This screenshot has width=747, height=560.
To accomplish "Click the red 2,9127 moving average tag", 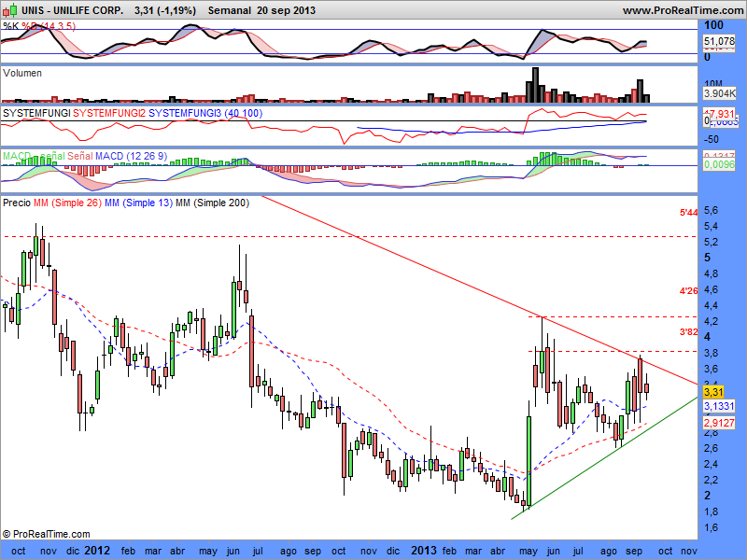I will coord(719,423).
